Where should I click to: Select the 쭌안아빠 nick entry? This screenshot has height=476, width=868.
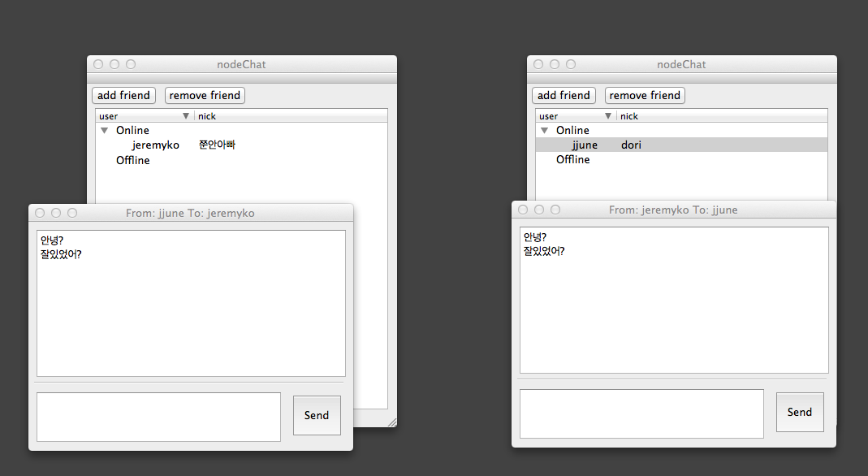click(215, 145)
